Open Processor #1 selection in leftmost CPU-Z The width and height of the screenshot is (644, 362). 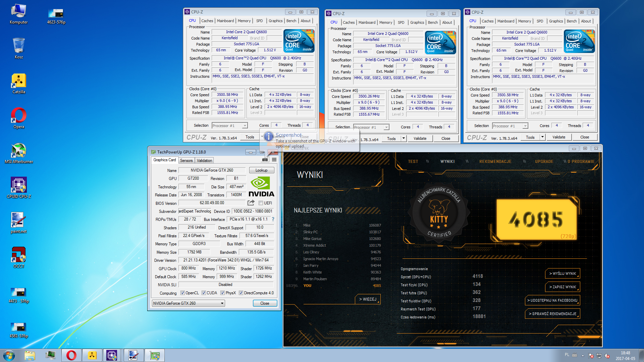point(229,126)
